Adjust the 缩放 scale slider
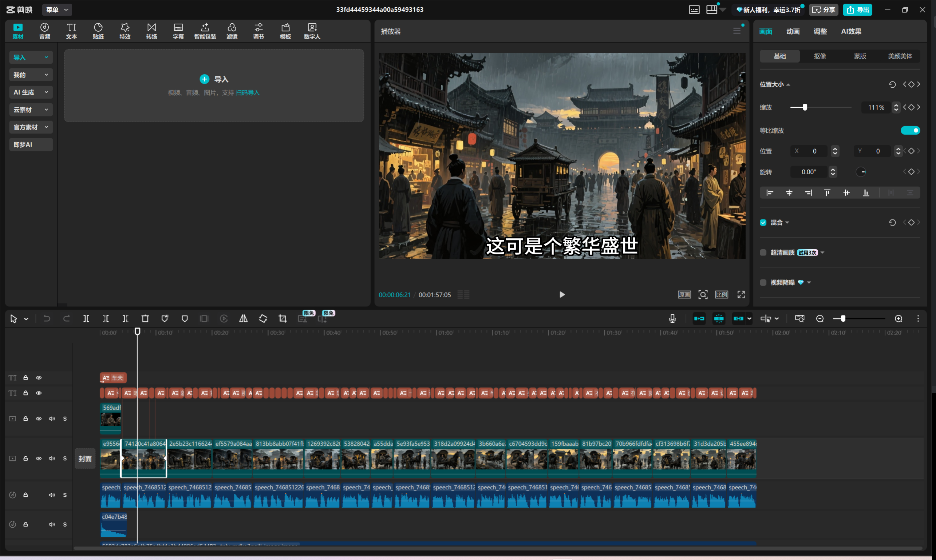 pos(821,108)
